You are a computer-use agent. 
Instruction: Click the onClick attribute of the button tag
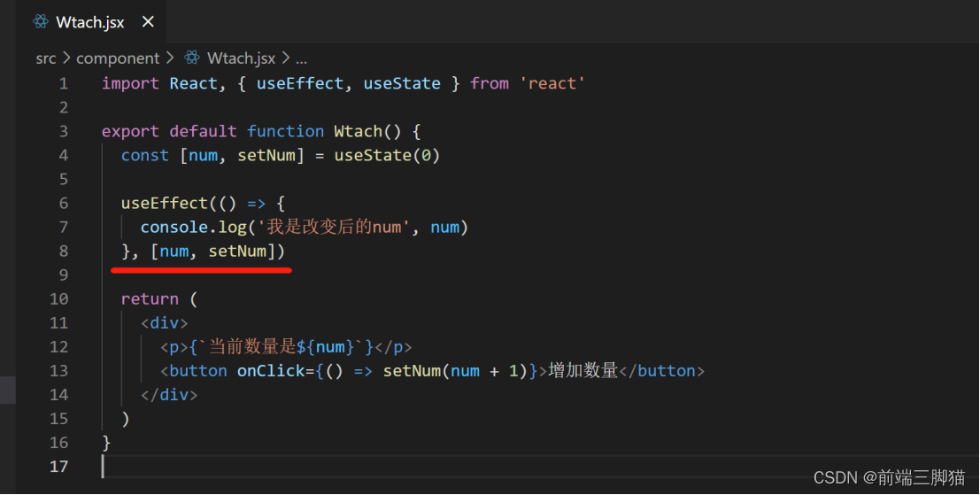[270, 370]
